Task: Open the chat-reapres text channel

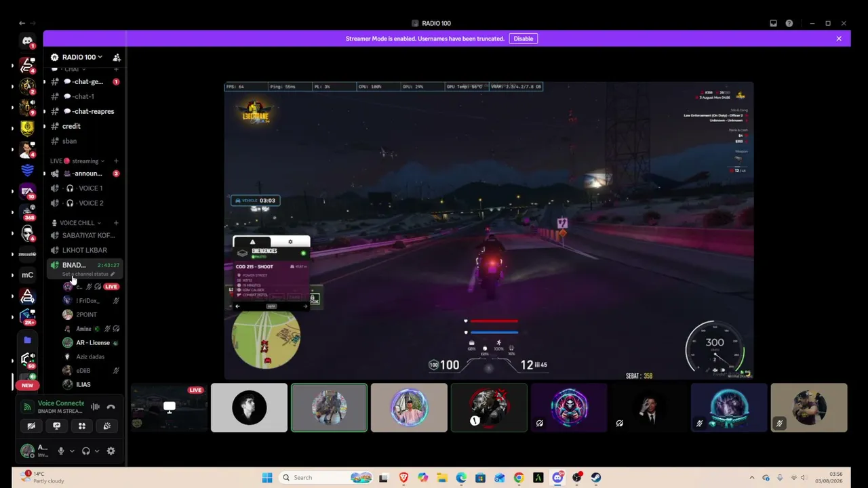Action: (x=85, y=111)
